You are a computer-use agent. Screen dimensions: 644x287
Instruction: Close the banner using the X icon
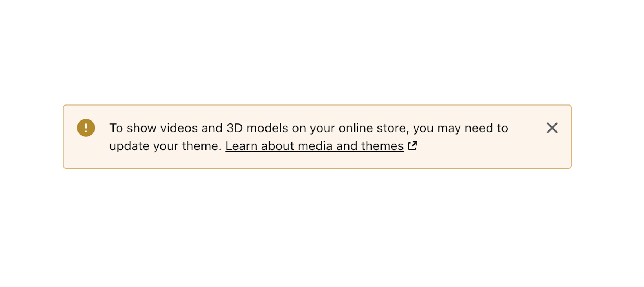point(552,128)
